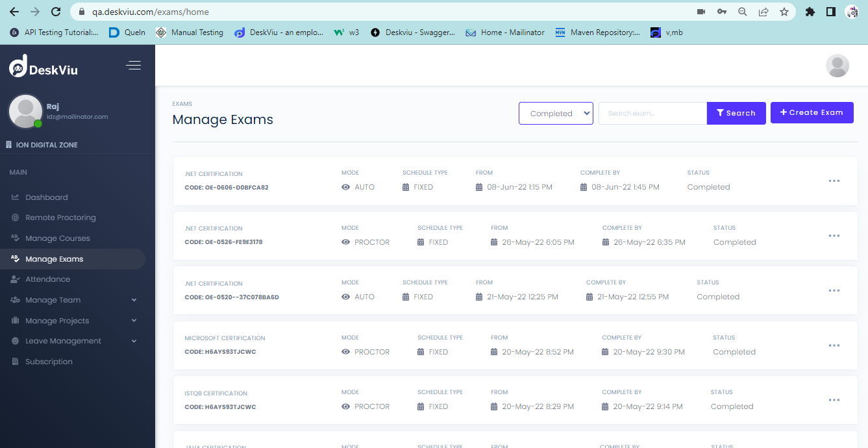Open options menu for OE-0526-FE9E3178 exam
Image resolution: width=868 pixels, height=448 pixels.
834,236
